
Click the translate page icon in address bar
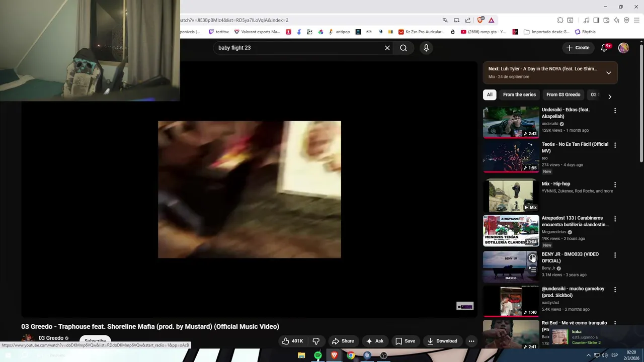coord(445,20)
